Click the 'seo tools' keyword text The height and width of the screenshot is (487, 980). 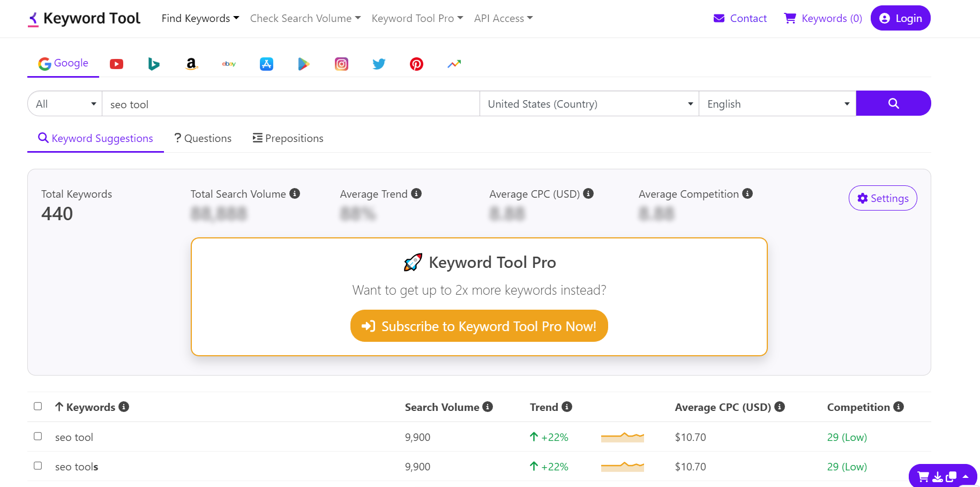[x=77, y=467]
